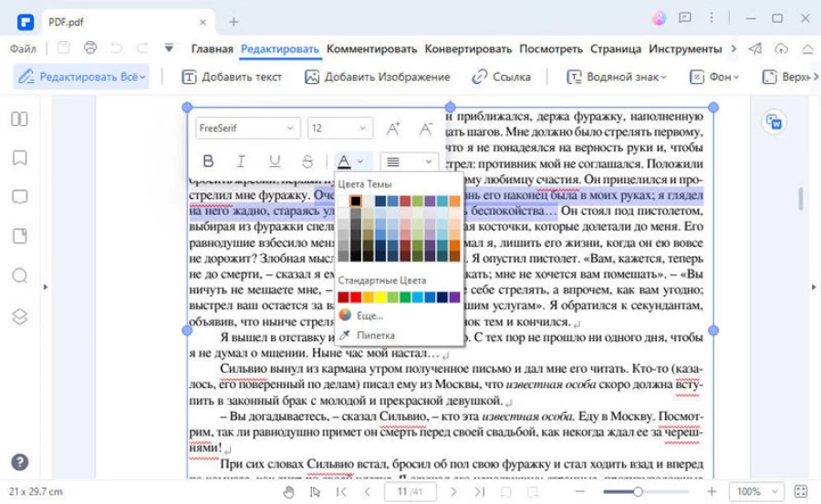The image size is (821, 504).
Task: Click the Добавить текст button
Action: (x=233, y=77)
